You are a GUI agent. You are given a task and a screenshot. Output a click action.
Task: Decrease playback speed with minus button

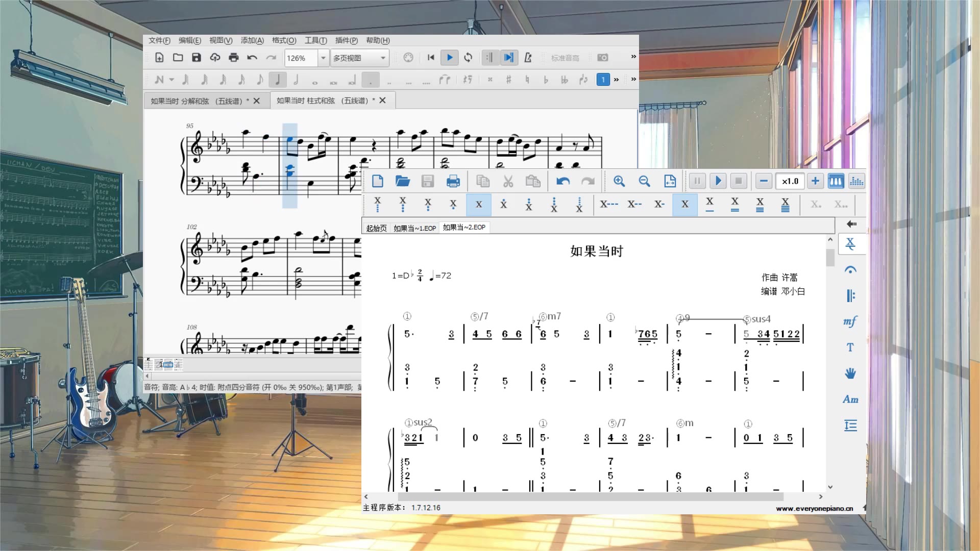tap(764, 181)
